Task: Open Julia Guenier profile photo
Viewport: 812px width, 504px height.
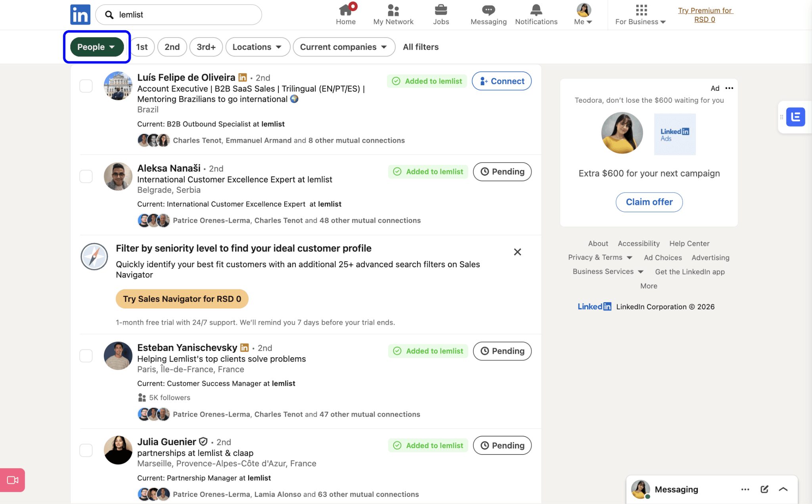Action: [x=118, y=450]
